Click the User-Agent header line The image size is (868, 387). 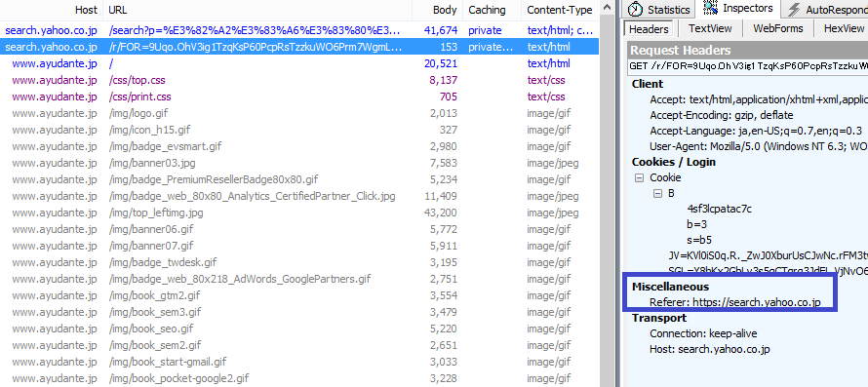point(759,147)
